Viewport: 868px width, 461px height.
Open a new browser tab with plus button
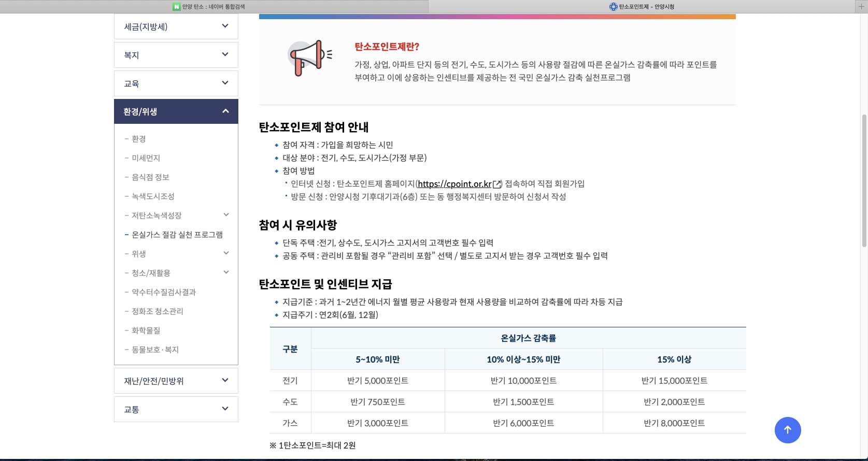pos(862,6)
